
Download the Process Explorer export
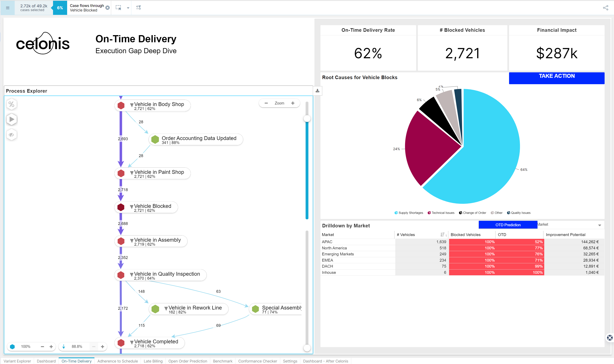(317, 91)
